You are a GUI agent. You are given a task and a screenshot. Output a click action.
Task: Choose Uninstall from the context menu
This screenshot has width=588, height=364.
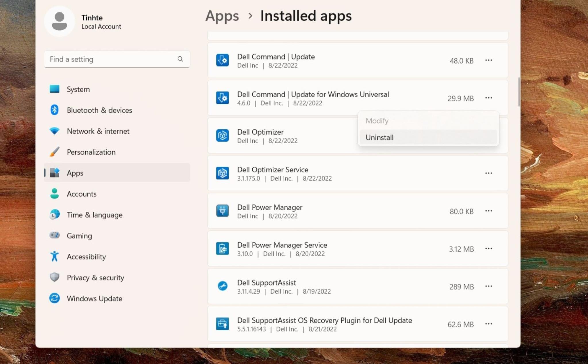[379, 137]
